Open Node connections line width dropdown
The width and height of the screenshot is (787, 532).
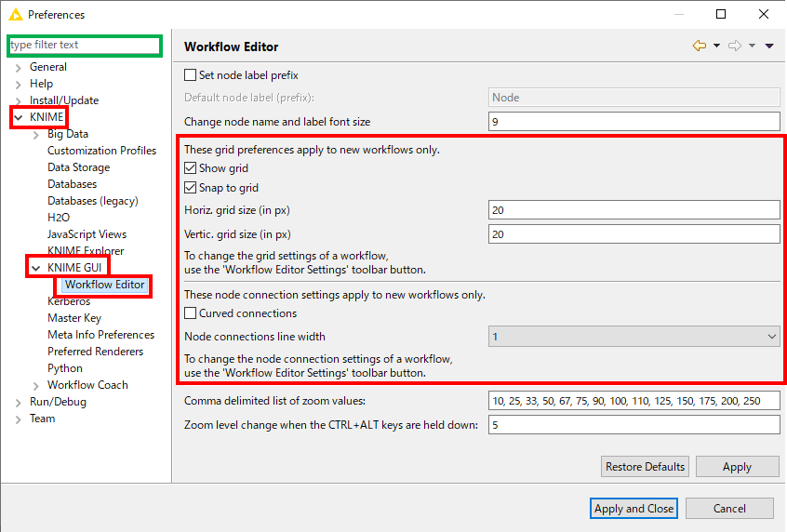coord(634,337)
